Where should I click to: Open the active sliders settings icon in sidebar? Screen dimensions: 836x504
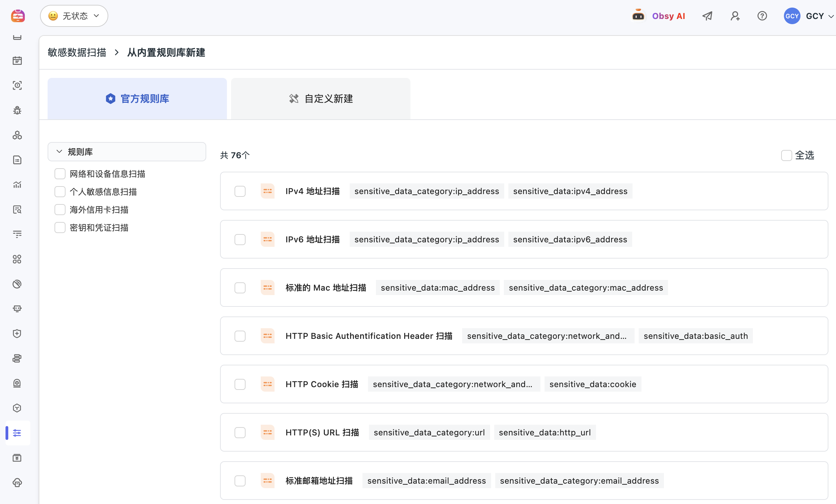[x=17, y=433]
